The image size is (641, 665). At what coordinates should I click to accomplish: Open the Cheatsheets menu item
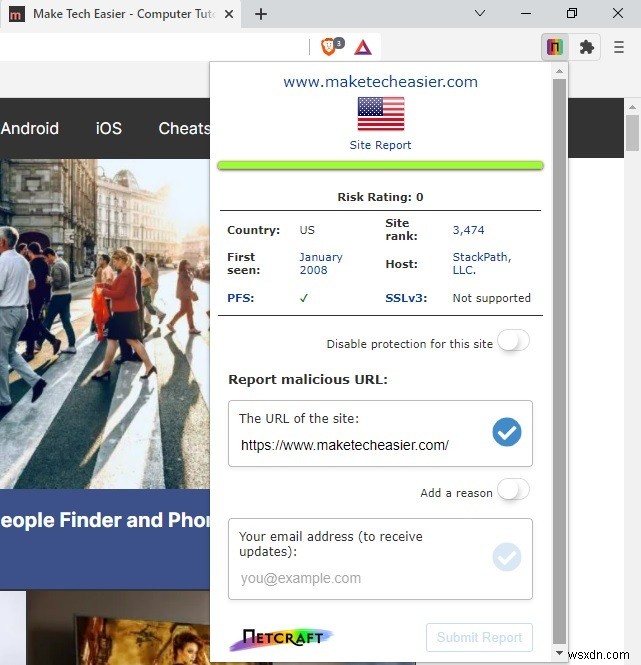coord(184,129)
